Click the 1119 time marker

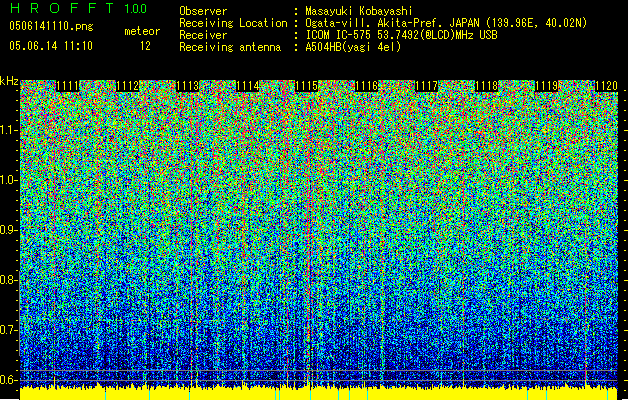click(546, 86)
